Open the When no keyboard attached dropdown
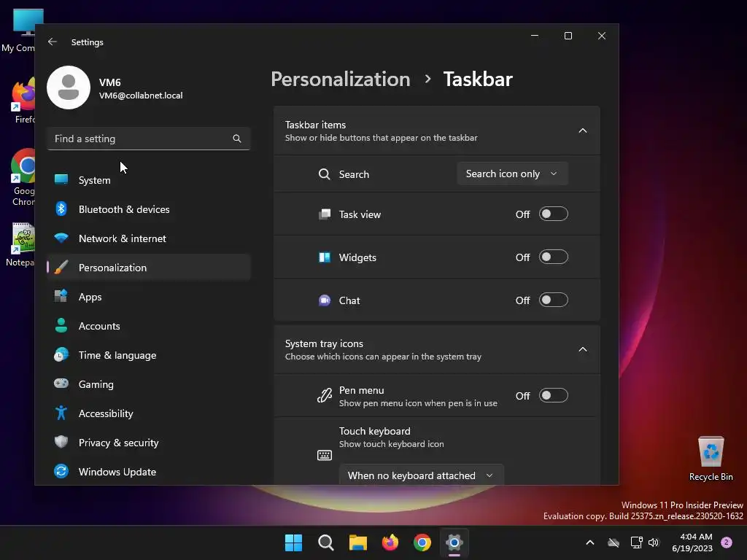The image size is (747, 560). coord(421,475)
